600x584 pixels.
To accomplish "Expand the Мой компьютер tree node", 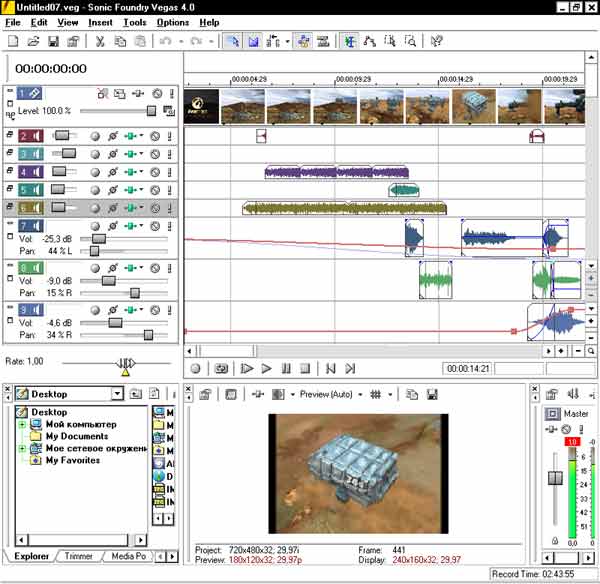I will click(x=23, y=424).
